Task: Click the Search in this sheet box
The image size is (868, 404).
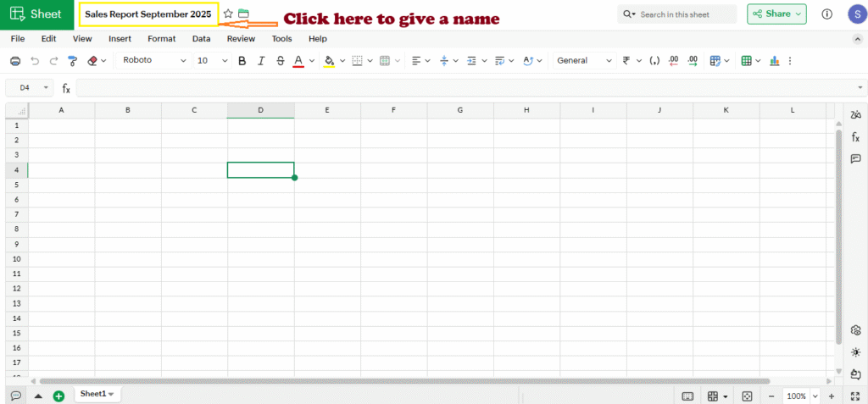Action: point(677,14)
